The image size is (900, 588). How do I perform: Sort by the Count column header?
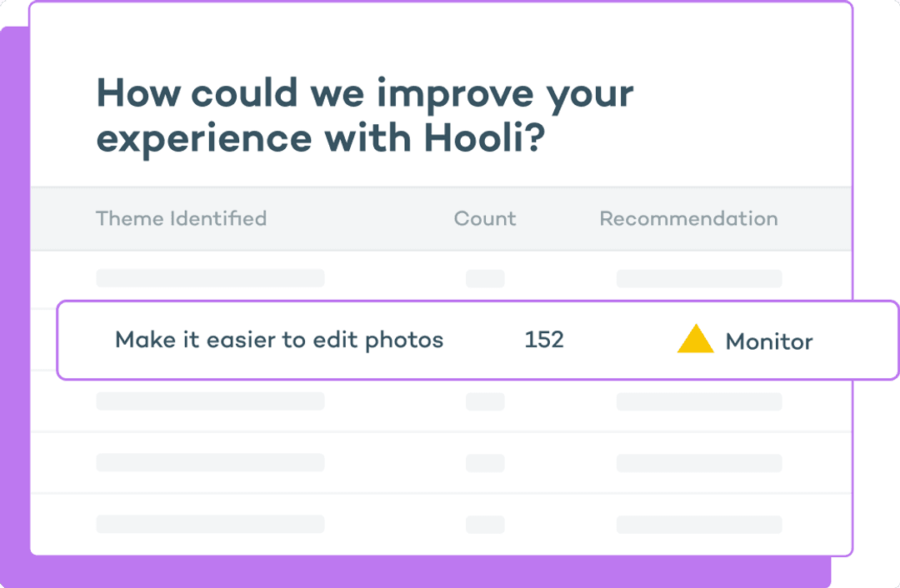pos(485,218)
